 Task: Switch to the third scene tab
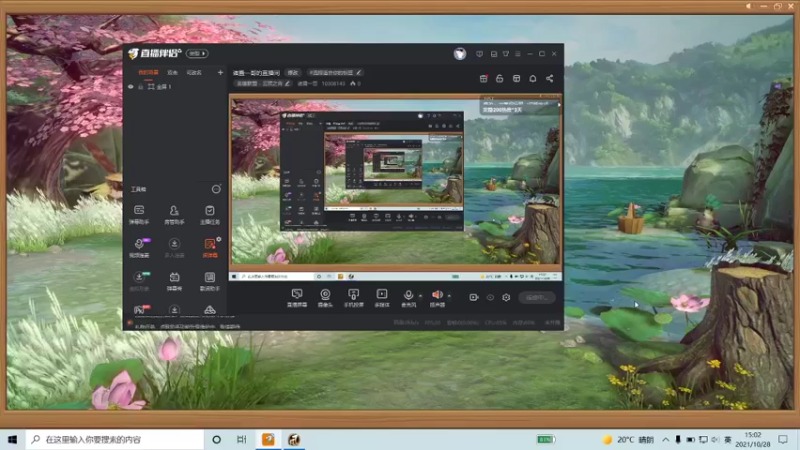[194, 72]
